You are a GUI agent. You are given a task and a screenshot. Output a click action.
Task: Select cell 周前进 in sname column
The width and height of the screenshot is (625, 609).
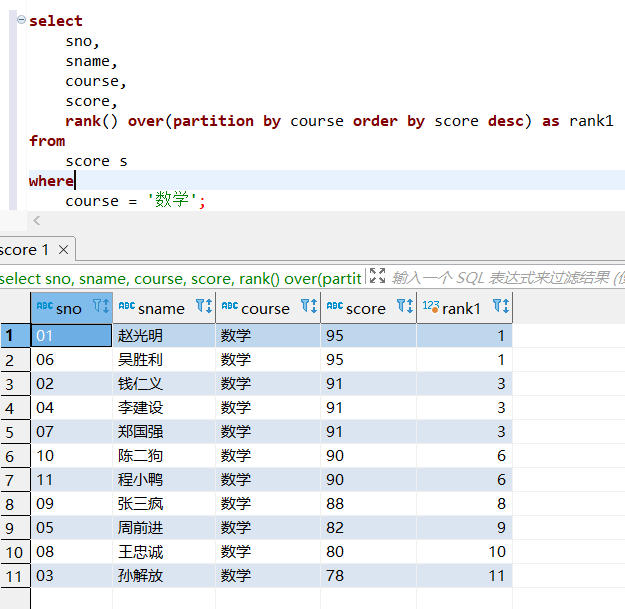(x=164, y=528)
